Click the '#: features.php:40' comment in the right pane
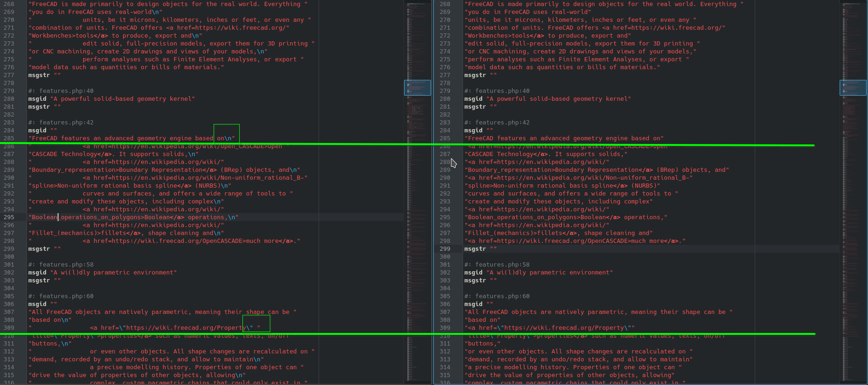Image resolution: width=868 pixels, height=385 pixels. pyautogui.click(x=497, y=91)
